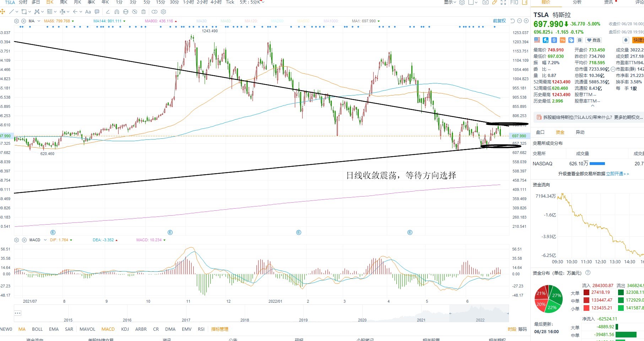Click the 2022 region in timeline navigator

coord(480,320)
